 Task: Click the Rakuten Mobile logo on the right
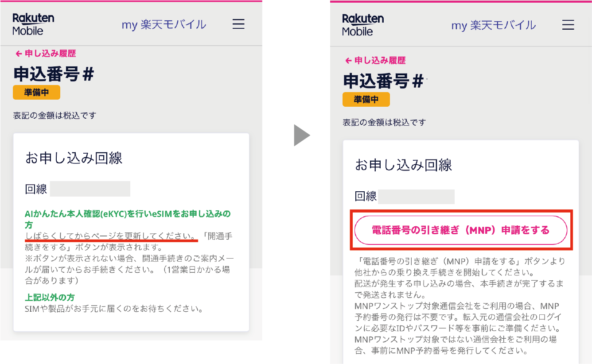pyautogui.click(x=362, y=24)
